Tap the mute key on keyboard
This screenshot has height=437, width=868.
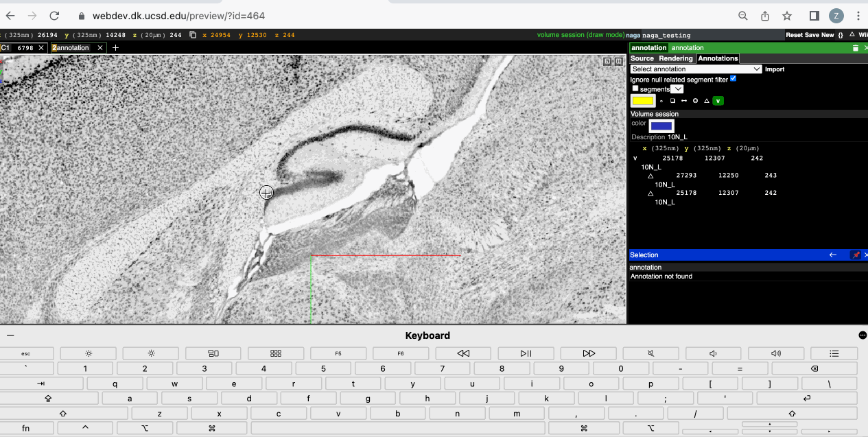coord(651,353)
